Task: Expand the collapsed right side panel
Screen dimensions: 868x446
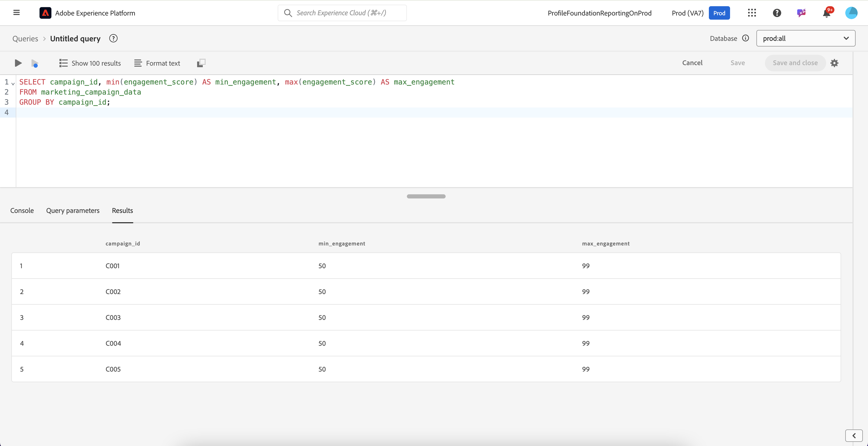Action: pos(854,436)
